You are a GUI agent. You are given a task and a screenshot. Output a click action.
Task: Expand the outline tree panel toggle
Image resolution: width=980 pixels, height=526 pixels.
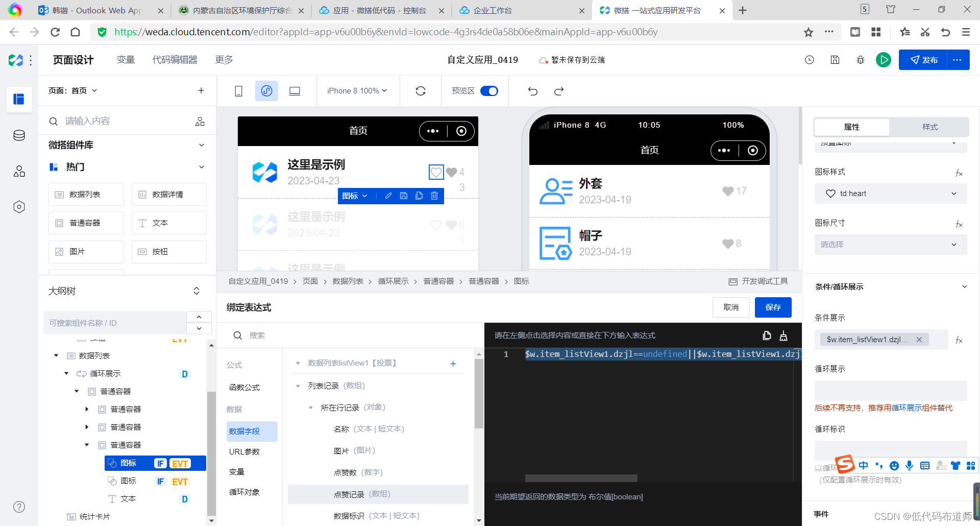tap(197, 291)
